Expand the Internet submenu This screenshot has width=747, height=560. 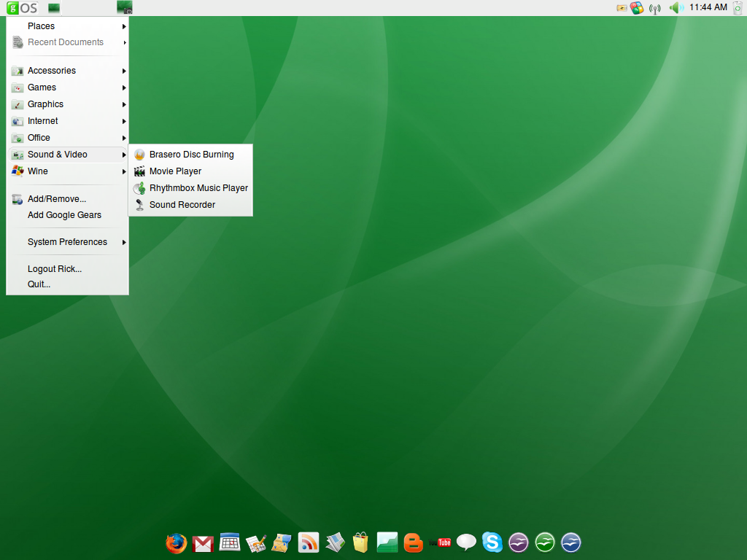[68, 121]
